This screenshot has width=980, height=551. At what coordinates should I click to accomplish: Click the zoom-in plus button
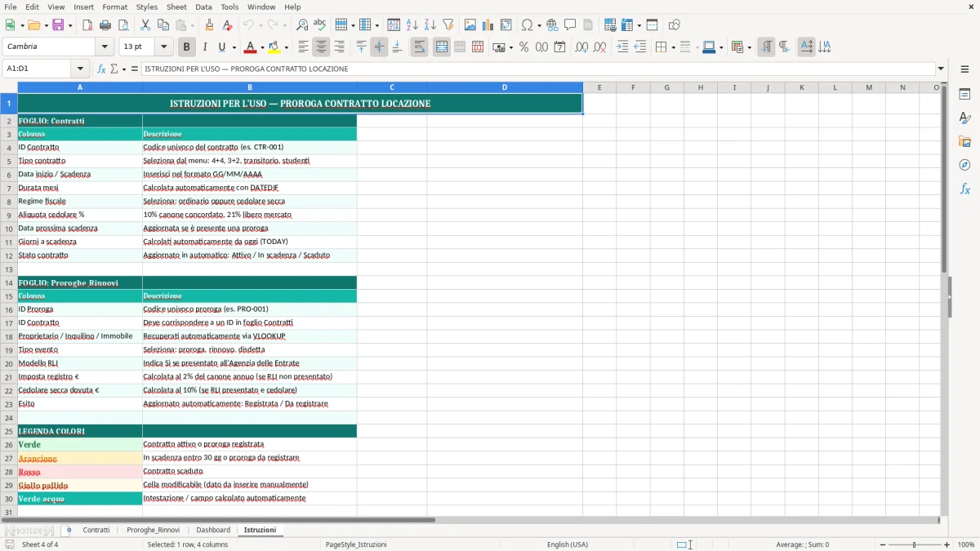947,544
